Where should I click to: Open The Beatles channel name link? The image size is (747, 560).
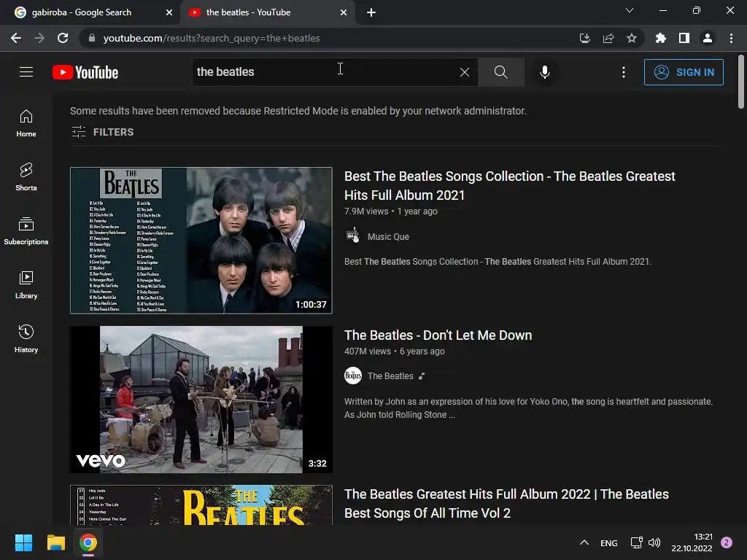(x=390, y=376)
